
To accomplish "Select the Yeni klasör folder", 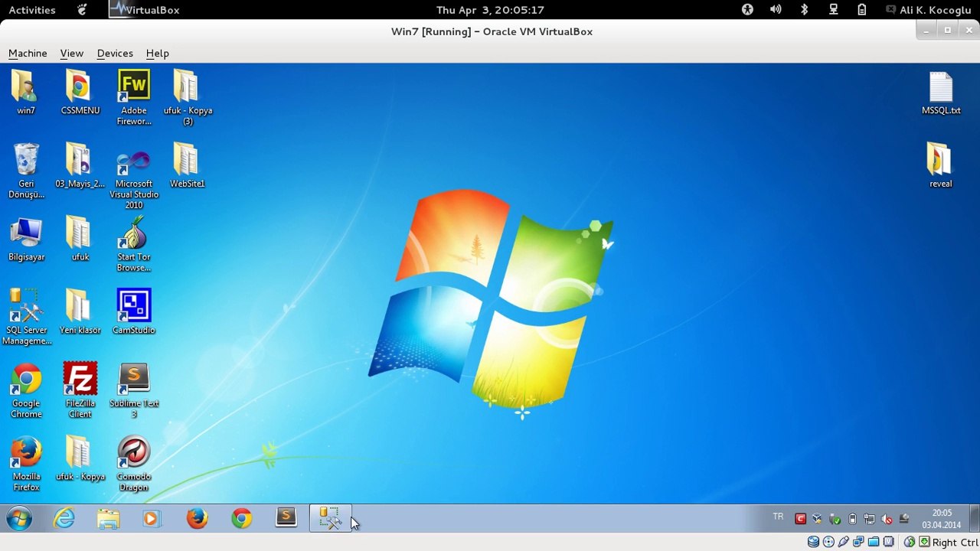I will [x=80, y=311].
